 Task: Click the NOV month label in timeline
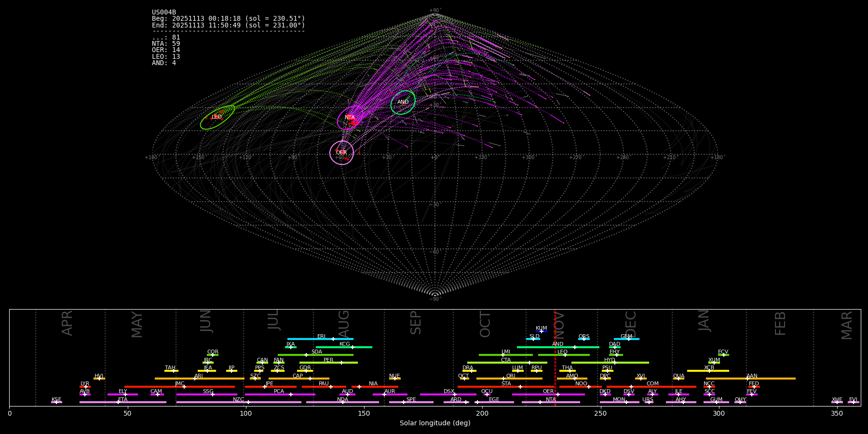point(559,324)
